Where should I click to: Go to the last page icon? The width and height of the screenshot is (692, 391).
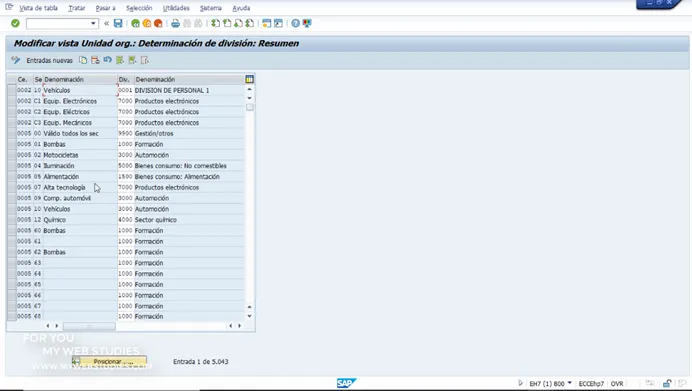[250, 23]
